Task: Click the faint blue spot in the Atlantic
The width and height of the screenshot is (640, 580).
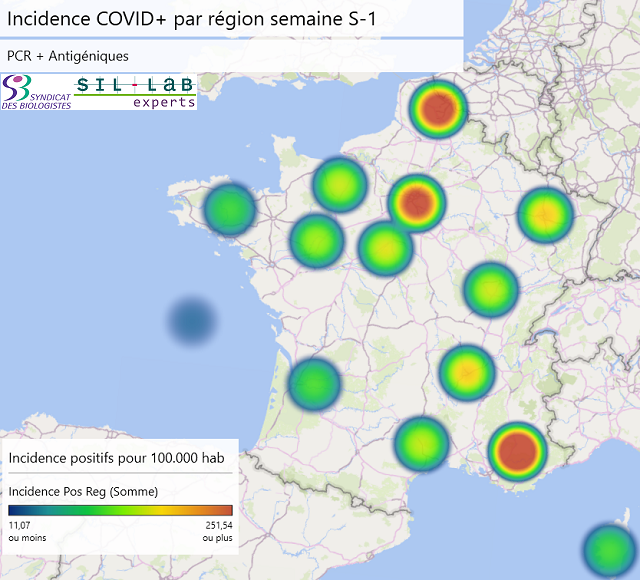Action: tap(192, 320)
